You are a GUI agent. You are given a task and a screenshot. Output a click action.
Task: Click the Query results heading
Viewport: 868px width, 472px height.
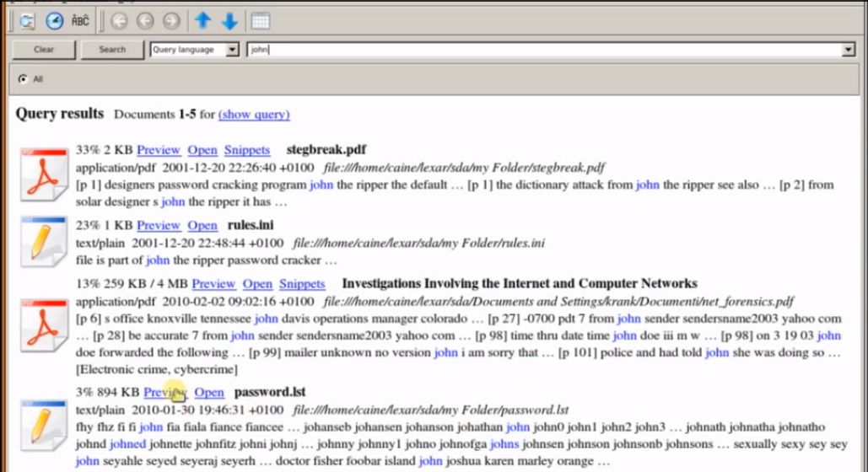[60, 114]
